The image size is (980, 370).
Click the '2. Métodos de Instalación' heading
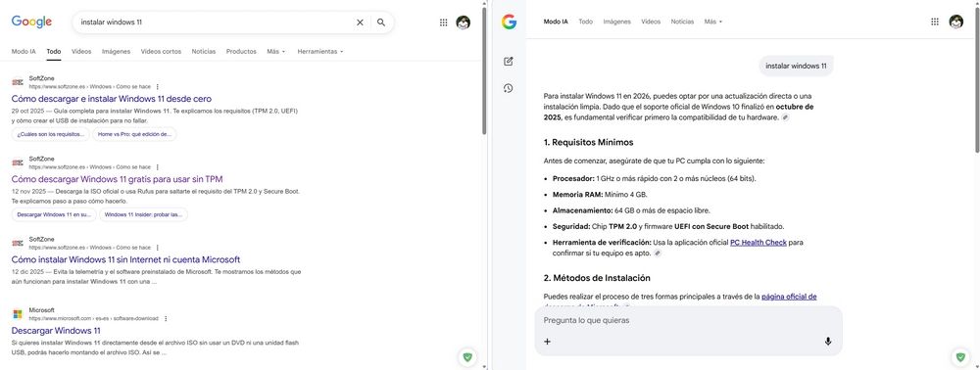597,278
